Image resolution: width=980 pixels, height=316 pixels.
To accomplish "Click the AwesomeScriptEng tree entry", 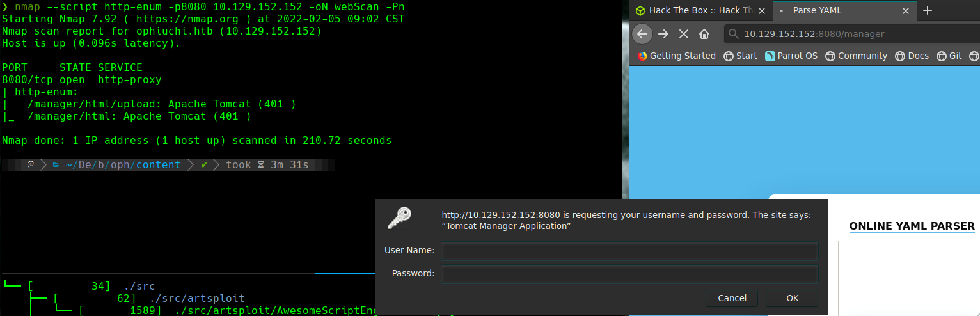I will [x=275, y=310].
